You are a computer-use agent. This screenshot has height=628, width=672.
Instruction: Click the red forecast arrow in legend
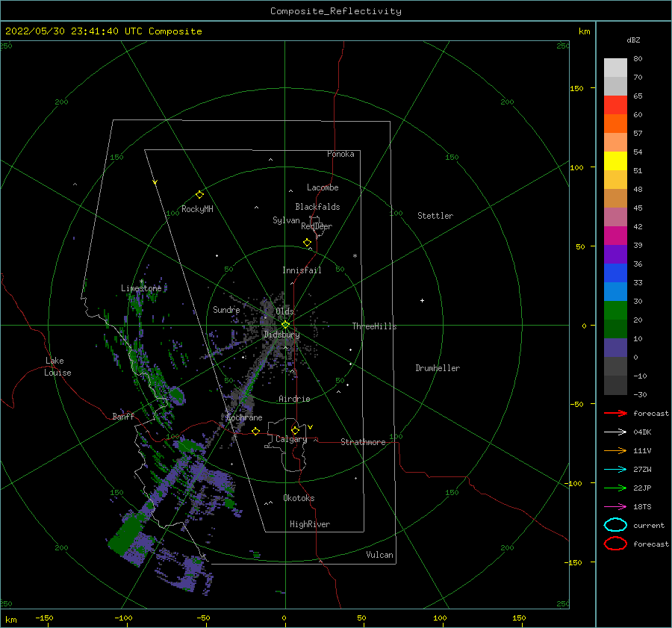tap(615, 413)
